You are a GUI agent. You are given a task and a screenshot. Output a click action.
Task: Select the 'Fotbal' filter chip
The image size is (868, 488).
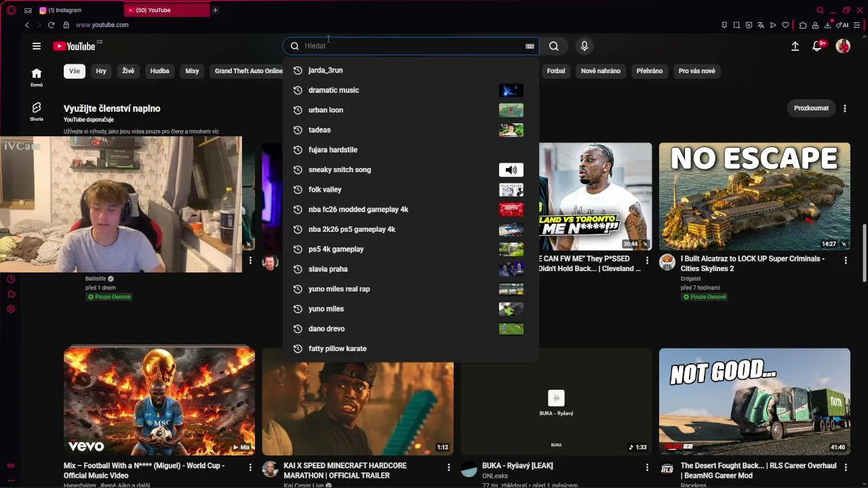click(x=556, y=71)
